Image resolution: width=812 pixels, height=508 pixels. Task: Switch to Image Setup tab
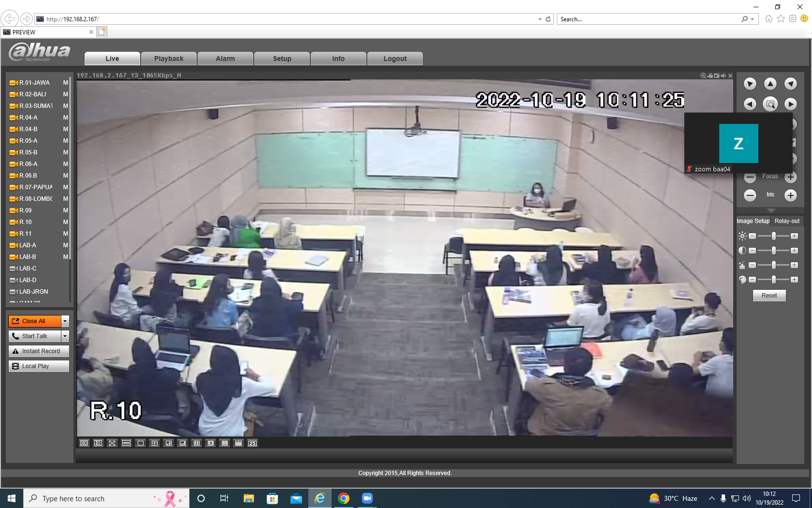coord(753,221)
